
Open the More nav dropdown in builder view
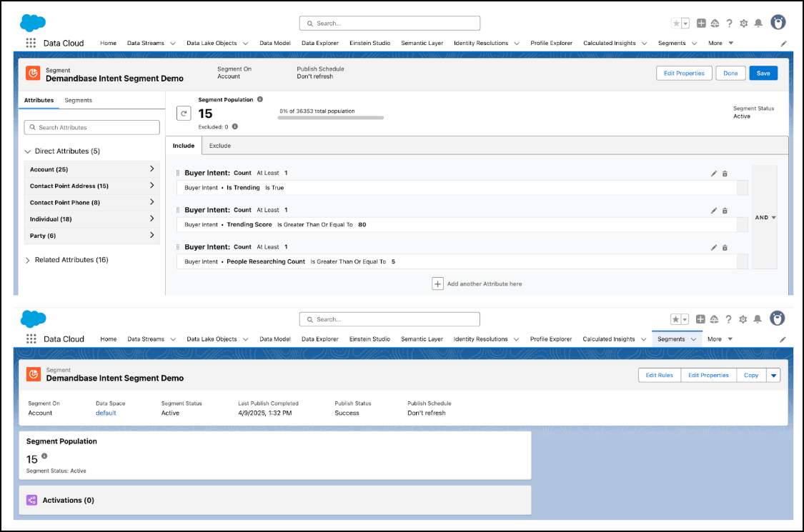tap(721, 43)
